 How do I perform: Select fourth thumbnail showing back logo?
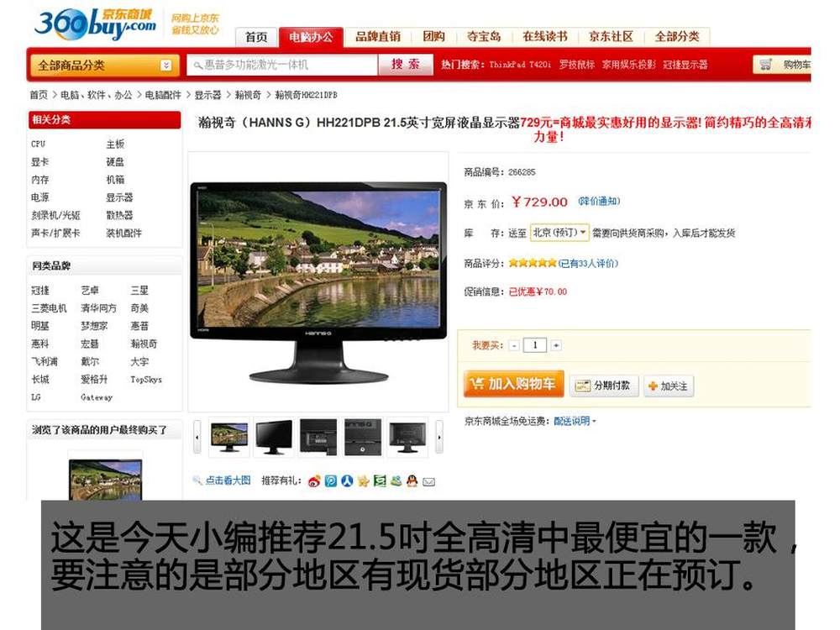click(x=363, y=437)
